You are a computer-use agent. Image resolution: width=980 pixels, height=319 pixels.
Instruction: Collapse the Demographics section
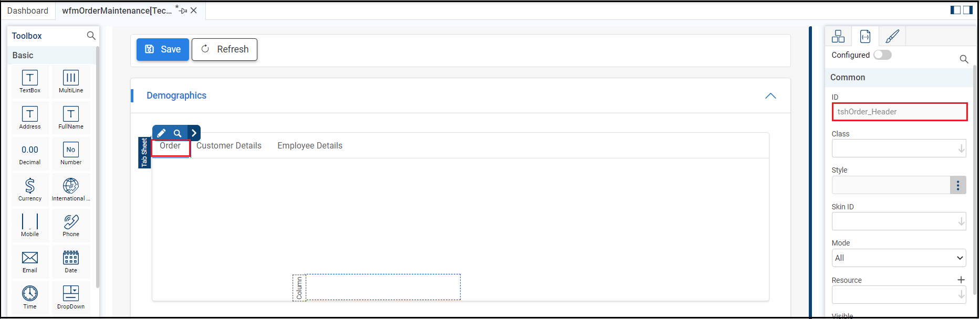(x=770, y=95)
